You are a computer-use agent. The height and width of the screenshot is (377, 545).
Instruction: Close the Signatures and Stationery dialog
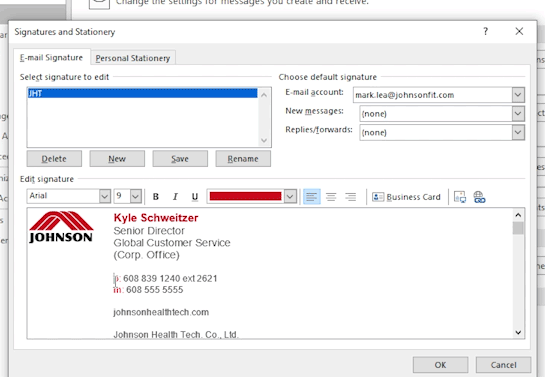tap(519, 32)
